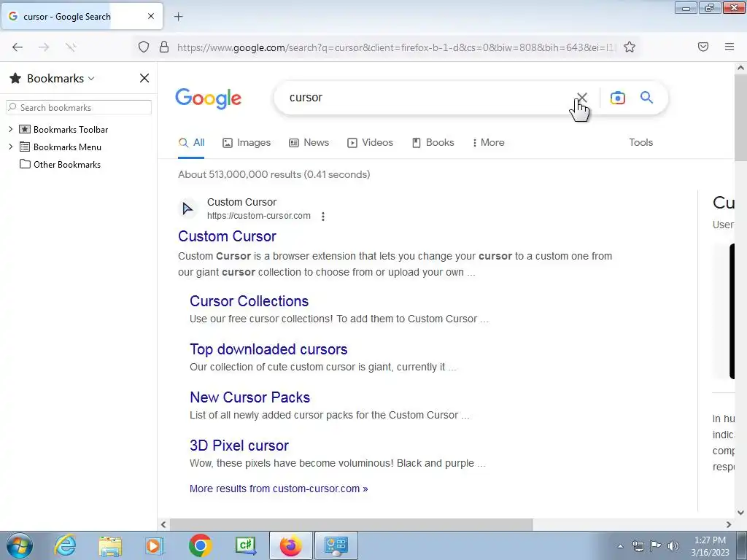Image resolution: width=747 pixels, height=560 pixels.
Task: Open Windows Explorer from taskbar
Action: coord(111,545)
